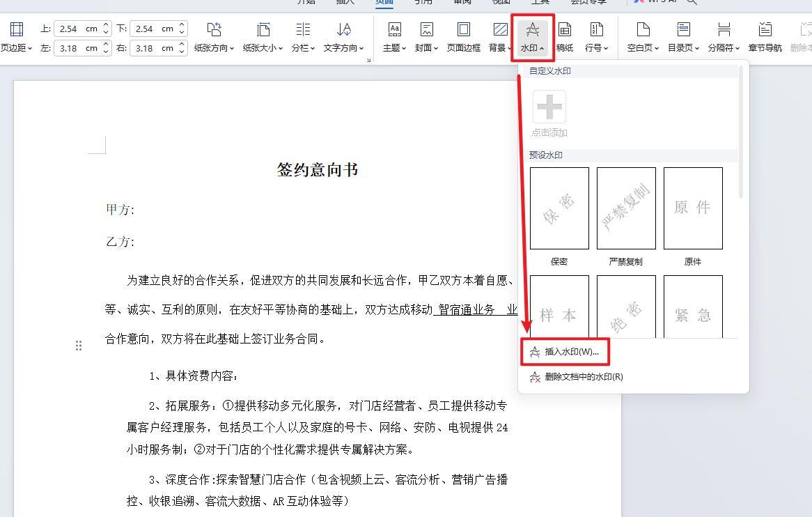Open the 纸张方向 paper orientation menu
The height and width of the screenshot is (517, 812).
point(214,36)
